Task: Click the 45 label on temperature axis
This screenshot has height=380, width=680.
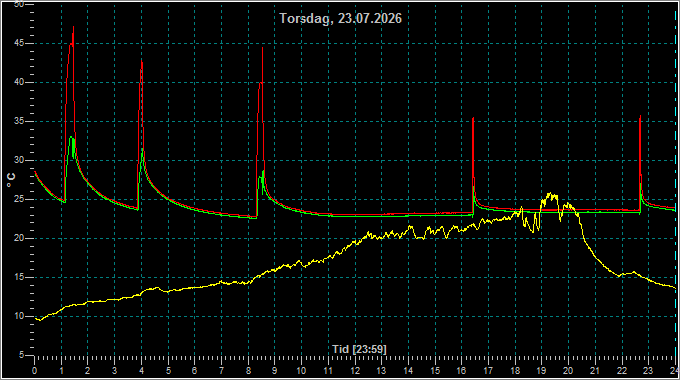Action: click(19, 43)
